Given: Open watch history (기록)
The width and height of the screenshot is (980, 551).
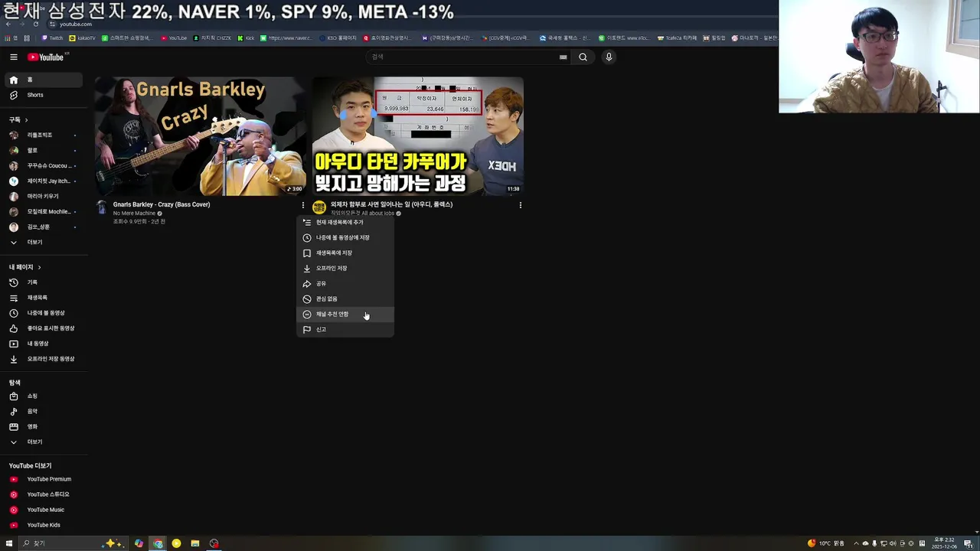Looking at the screenshot, I should point(43,282).
